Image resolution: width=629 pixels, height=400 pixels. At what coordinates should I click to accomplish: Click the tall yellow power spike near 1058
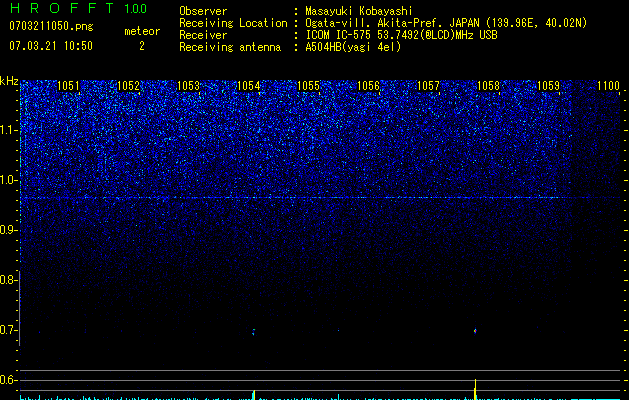(x=475, y=389)
